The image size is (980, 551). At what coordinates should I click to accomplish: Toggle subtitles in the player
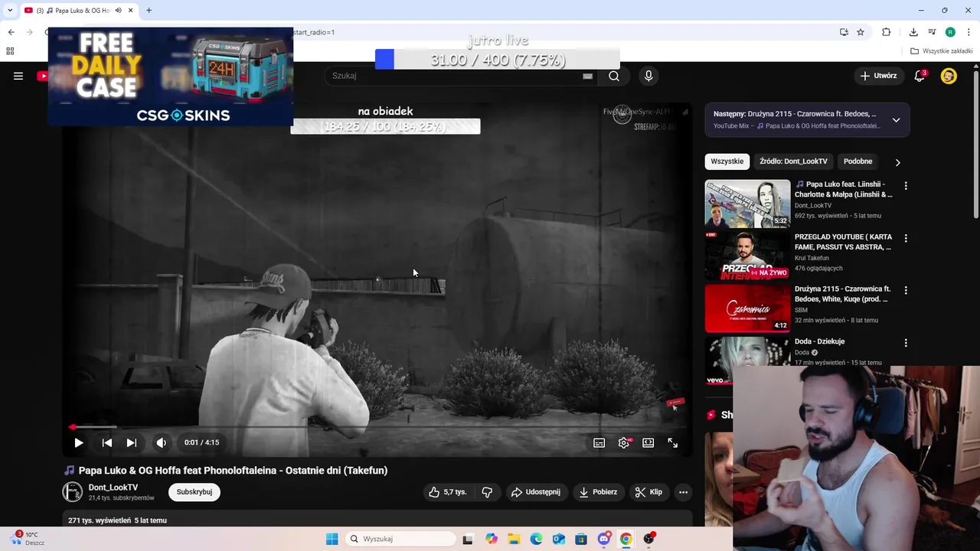[x=599, y=442]
